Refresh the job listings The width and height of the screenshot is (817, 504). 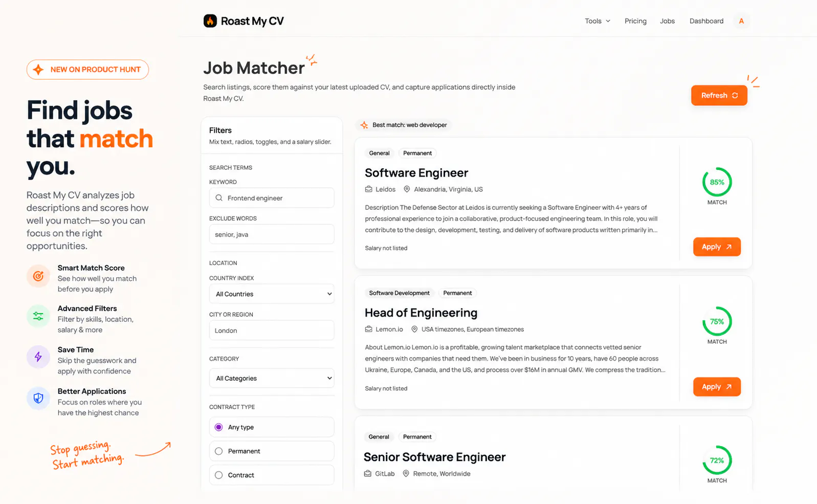(x=719, y=96)
